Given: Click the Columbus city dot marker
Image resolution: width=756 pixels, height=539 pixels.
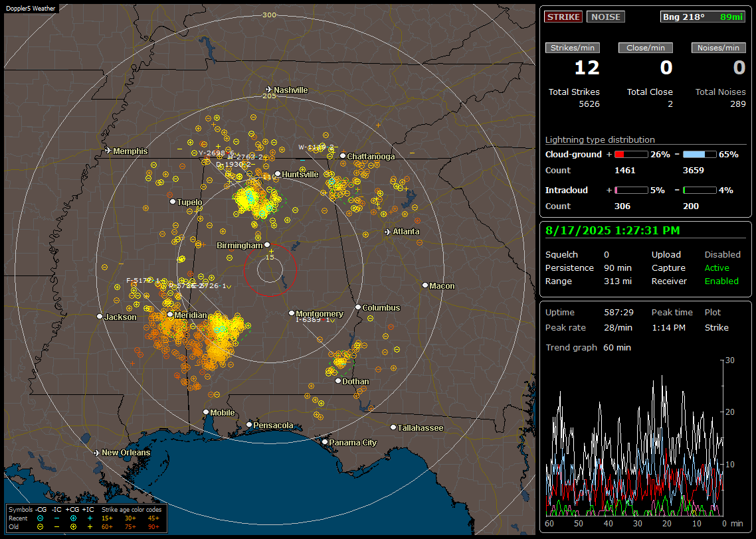Looking at the screenshot, I should tap(358, 307).
